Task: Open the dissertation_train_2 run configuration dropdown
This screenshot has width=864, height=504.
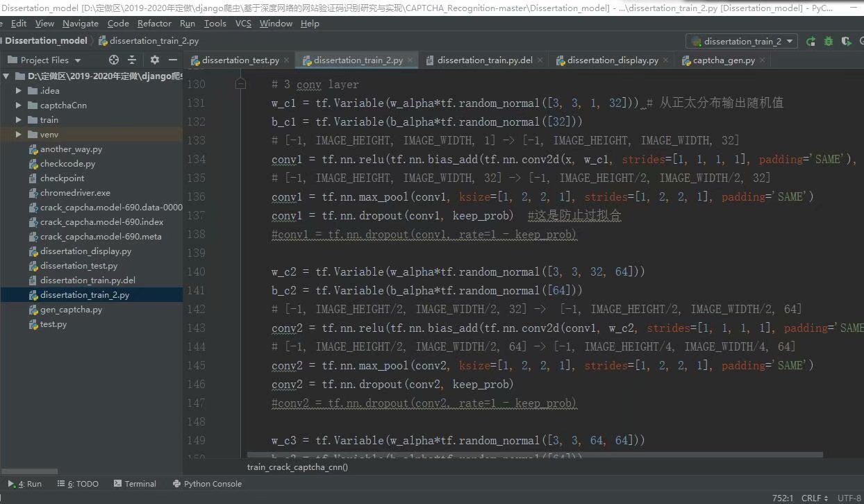Action: click(x=742, y=42)
